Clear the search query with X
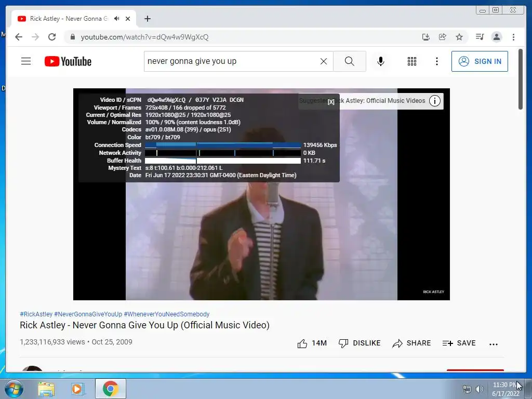This screenshot has height=399, width=532. pos(324,61)
